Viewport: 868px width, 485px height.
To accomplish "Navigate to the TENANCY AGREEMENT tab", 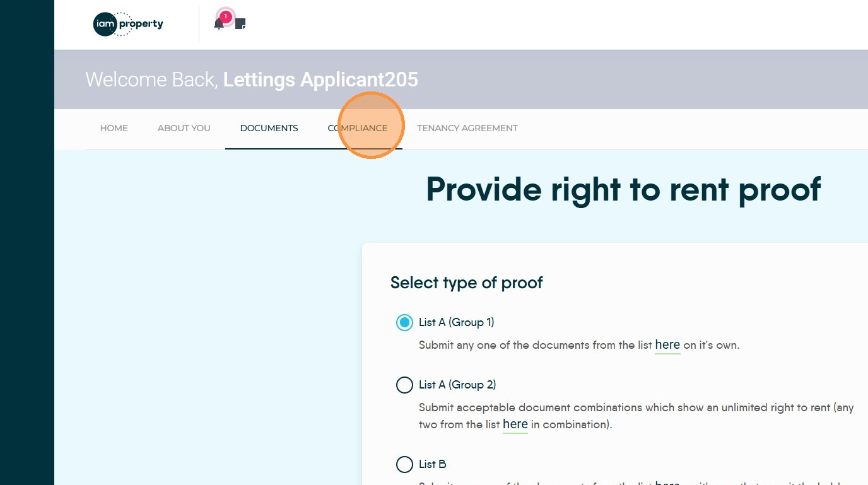I will (x=467, y=128).
